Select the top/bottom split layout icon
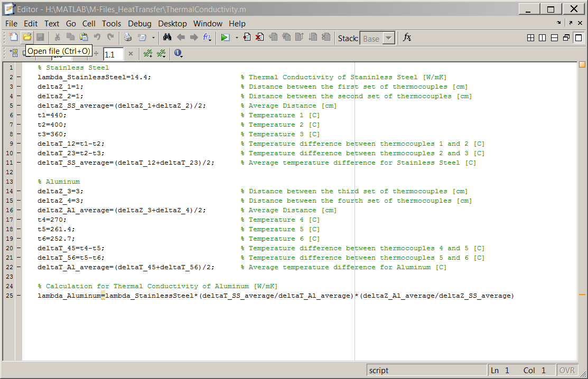 click(x=554, y=38)
